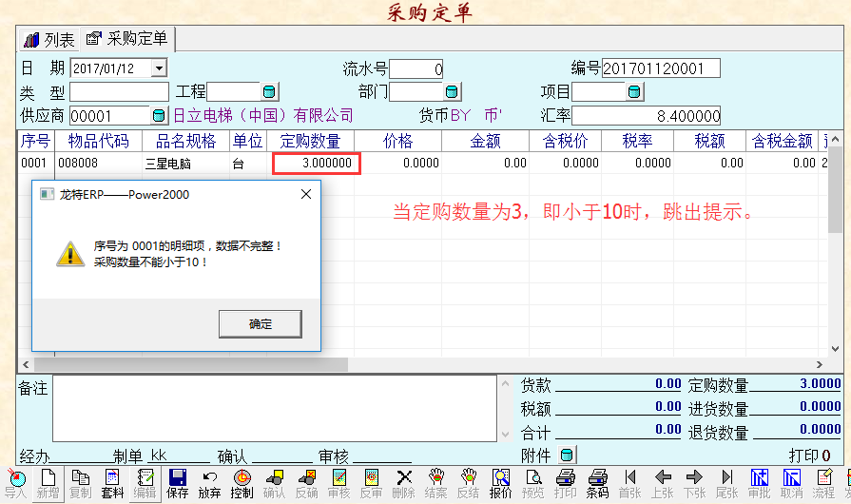Click the 定购数量 cell showing 3.000000

317,163
